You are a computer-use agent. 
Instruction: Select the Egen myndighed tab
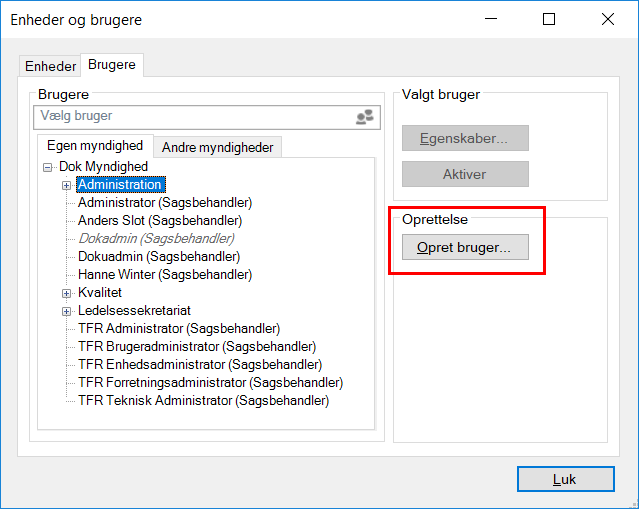[95, 146]
